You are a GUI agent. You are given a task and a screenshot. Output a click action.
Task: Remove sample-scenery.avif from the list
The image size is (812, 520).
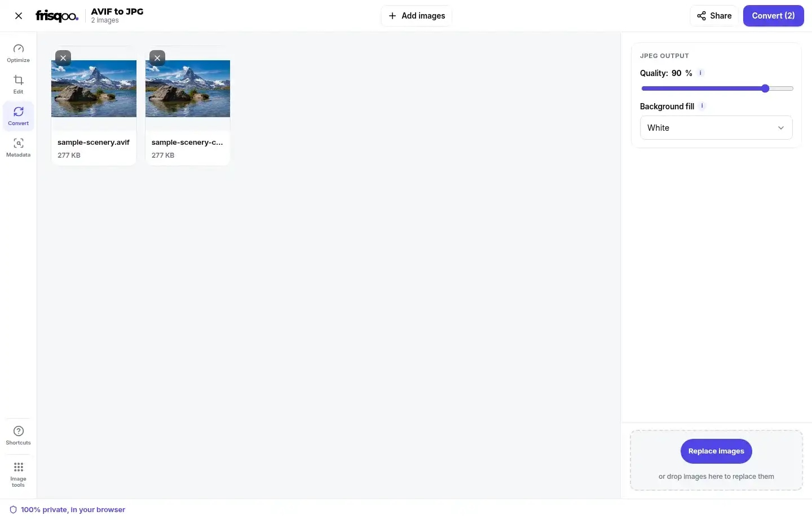click(x=63, y=57)
